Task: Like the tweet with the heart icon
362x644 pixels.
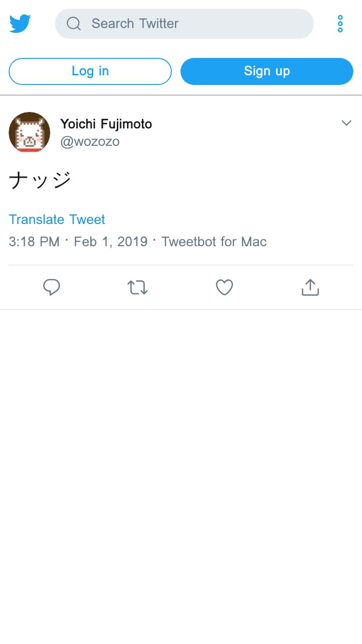Action: click(224, 288)
